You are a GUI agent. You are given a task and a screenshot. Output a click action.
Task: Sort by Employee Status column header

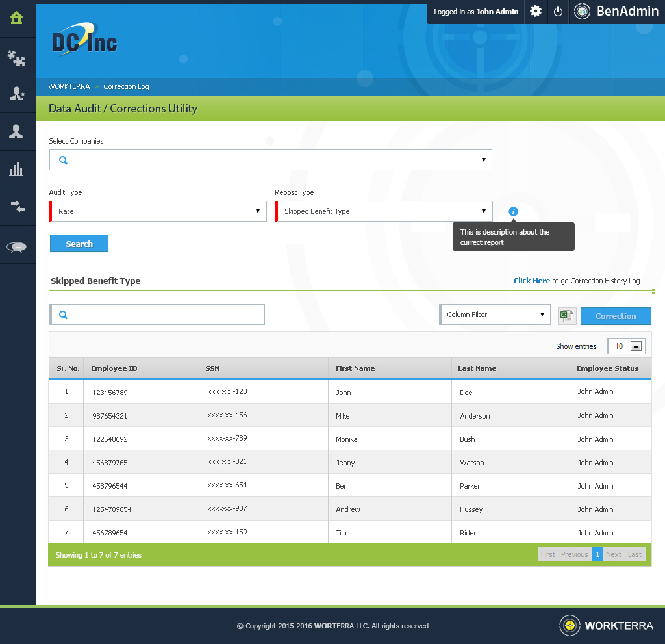click(x=610, y=368)
